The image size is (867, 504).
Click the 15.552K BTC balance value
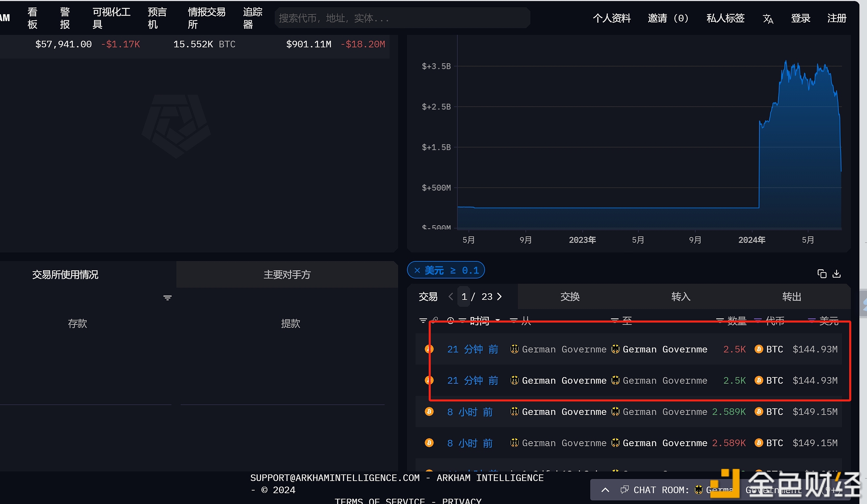204,44
